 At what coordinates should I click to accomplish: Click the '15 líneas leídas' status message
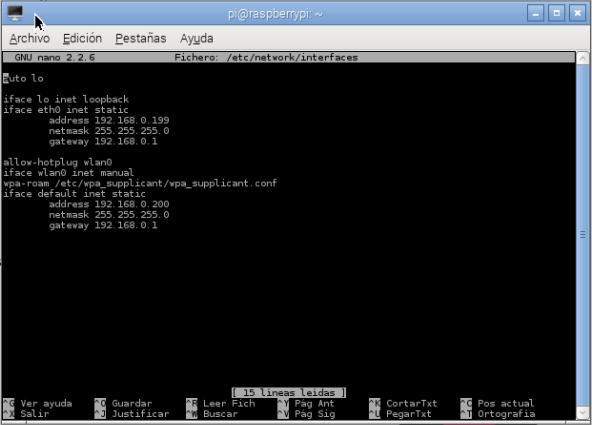289,393
